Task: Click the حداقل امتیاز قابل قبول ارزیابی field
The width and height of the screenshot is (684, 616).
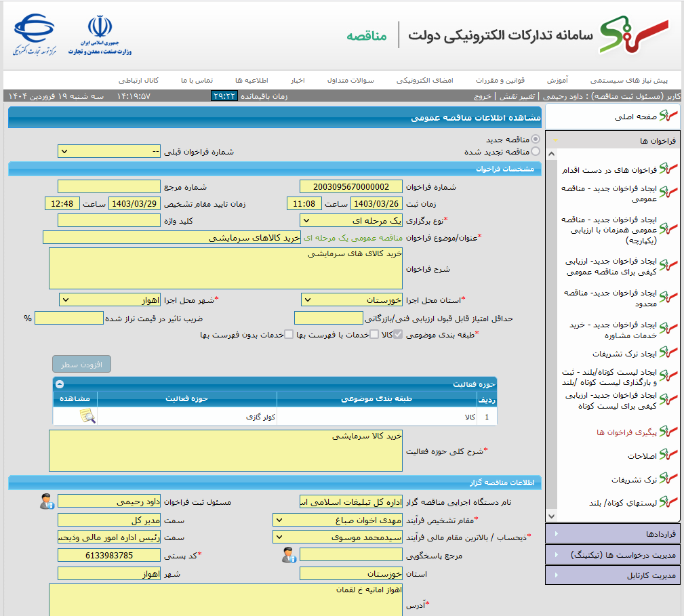Action: pos(329,318)
